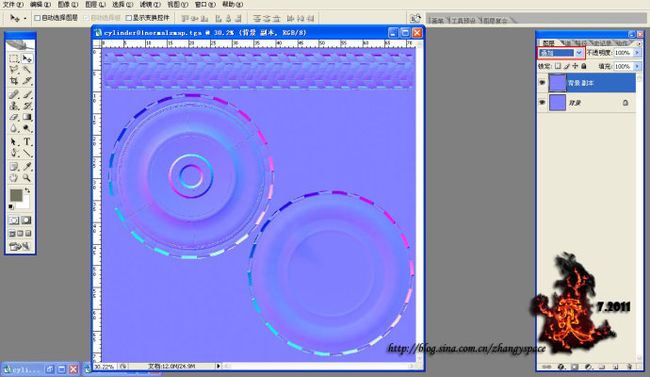Select the Background copy layer thumbnail

(557, 83)
